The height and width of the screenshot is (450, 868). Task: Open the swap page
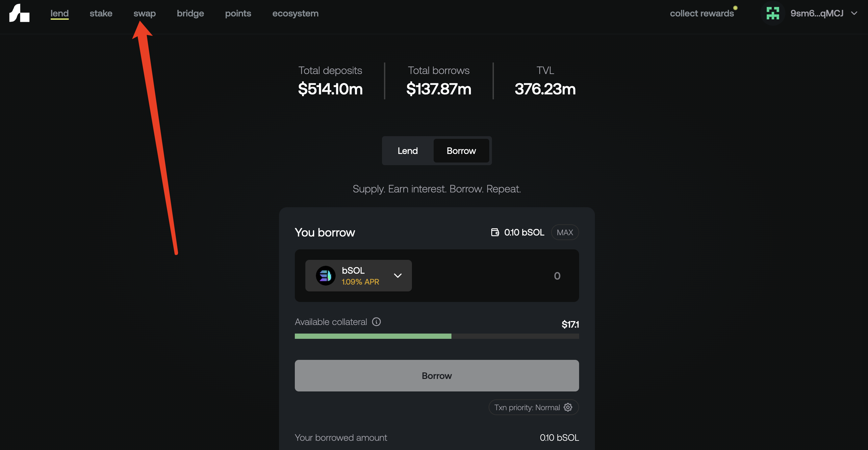tap(144, 13)
